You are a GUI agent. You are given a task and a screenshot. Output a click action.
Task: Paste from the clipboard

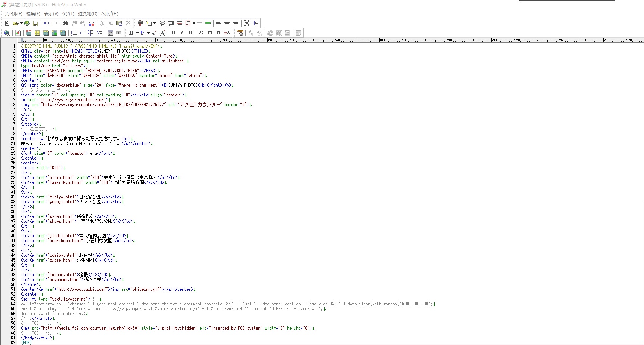[119, 23]
